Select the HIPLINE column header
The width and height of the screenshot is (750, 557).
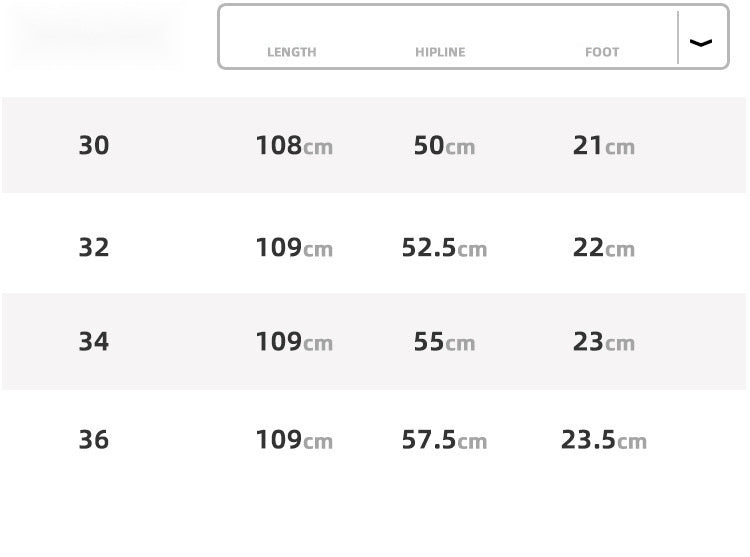pos(440,52)
